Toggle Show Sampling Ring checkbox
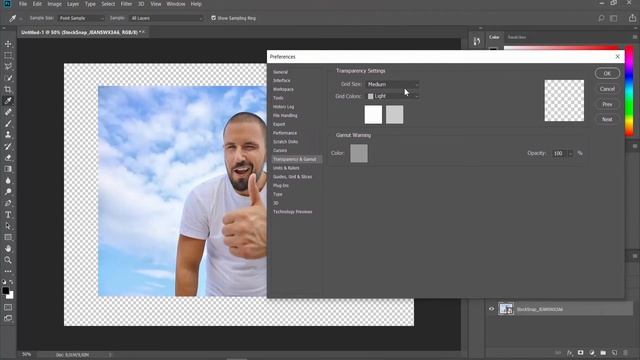 click(213, 18)
